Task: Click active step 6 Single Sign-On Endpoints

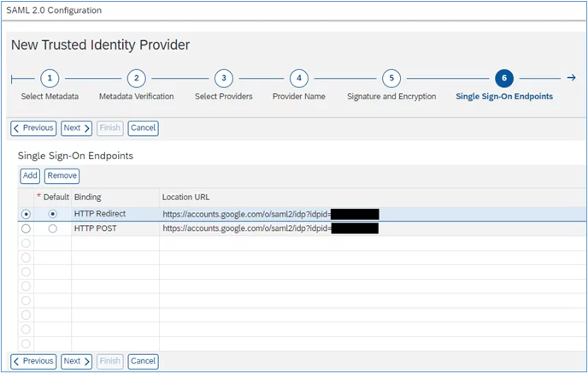Action: (504, 79)
